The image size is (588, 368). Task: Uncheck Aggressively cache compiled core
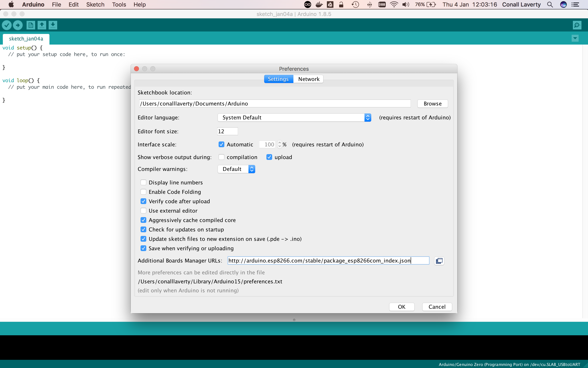pos(143,220)
